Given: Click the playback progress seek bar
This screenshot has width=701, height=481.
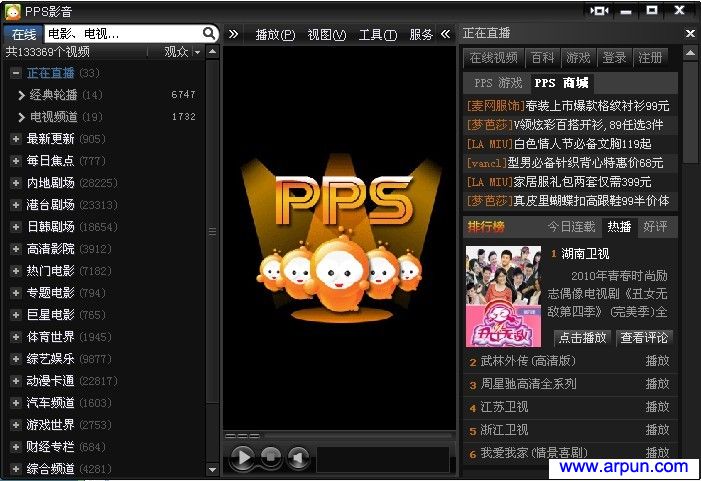Looking at the screenshot, I should click(x=359, y=435).
